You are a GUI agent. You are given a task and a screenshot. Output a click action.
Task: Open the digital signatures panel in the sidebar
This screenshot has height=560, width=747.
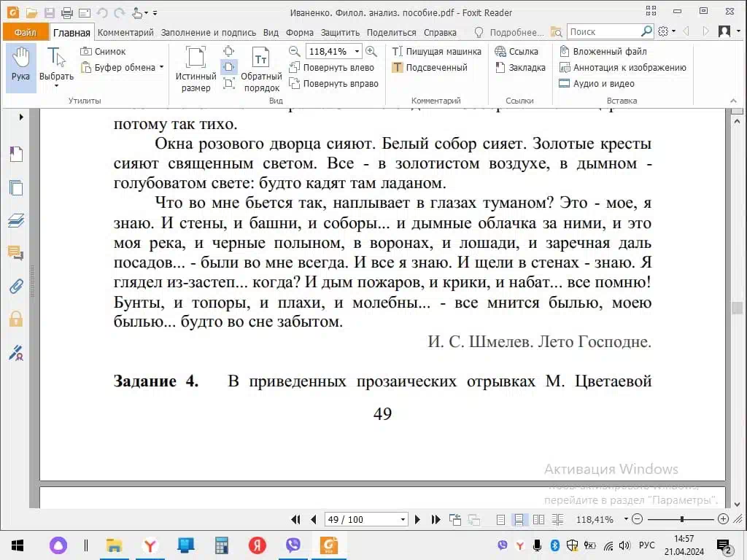click(x=16, y=353)
